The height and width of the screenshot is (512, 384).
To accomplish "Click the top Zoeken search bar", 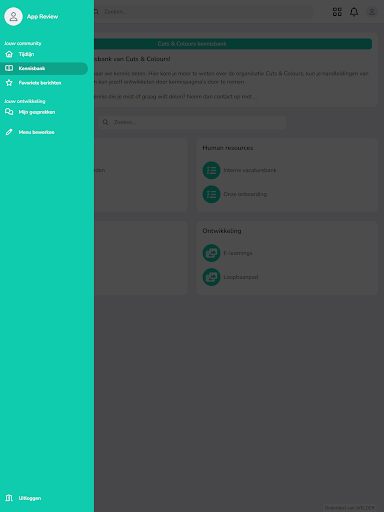I will [x=203, y=12].
